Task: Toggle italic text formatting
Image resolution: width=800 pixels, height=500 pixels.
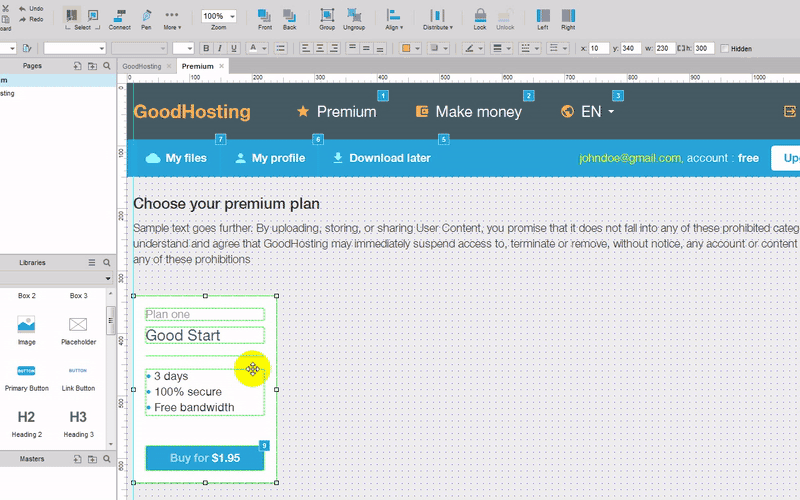Action: click(x=219, y=48)
